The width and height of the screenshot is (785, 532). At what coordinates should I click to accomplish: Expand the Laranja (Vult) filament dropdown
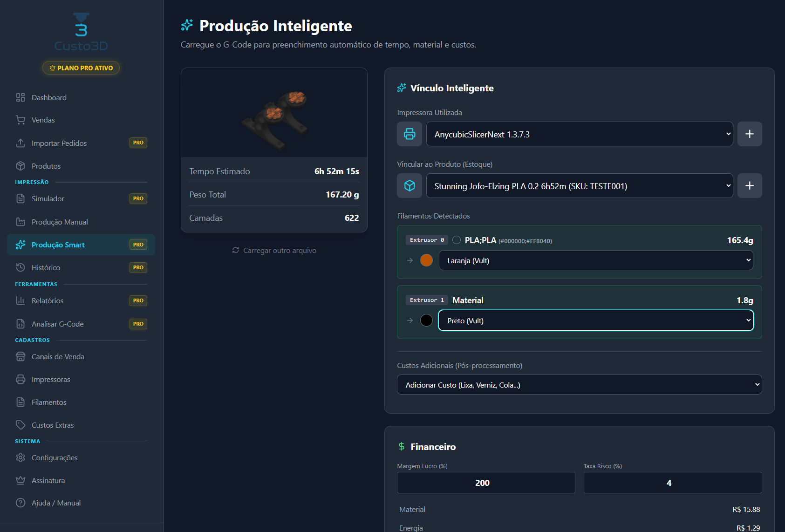595,260
